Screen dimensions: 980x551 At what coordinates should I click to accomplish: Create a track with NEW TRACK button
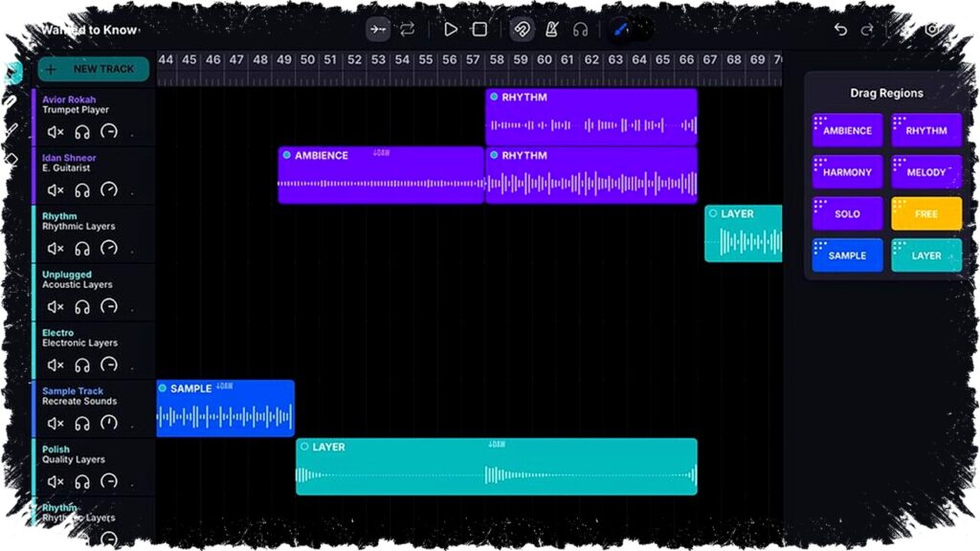pos(94,69)
